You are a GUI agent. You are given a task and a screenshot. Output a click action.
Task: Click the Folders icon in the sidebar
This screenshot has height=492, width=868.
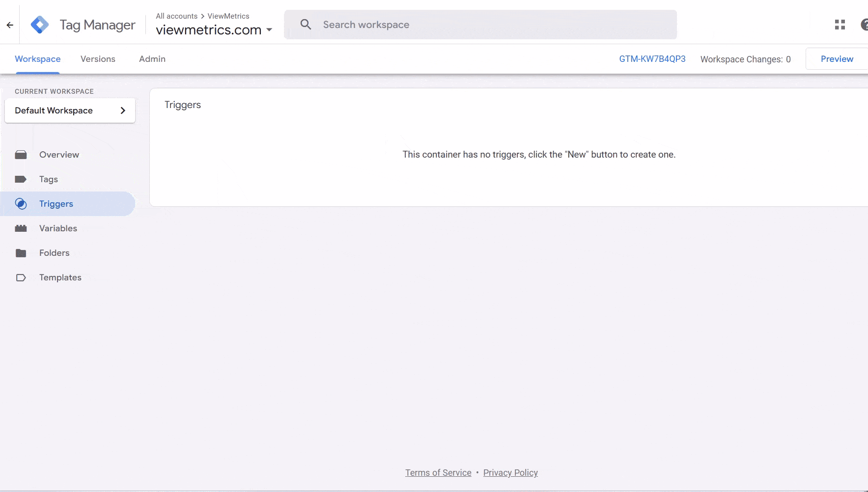pos(21,253)
